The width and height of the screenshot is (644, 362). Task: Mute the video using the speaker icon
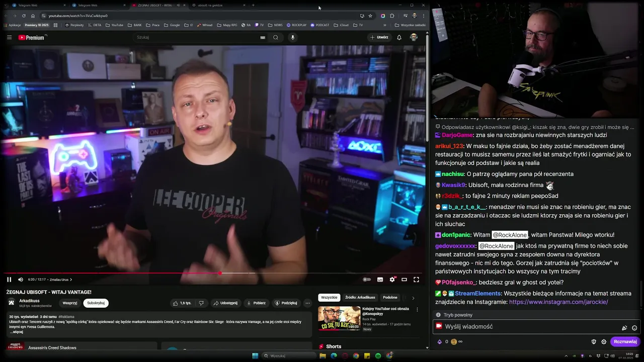(x=21, y=280)
